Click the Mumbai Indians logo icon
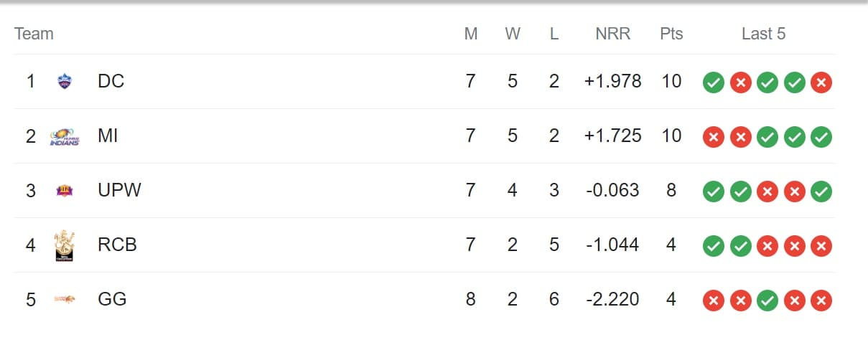 click(65, 136)
